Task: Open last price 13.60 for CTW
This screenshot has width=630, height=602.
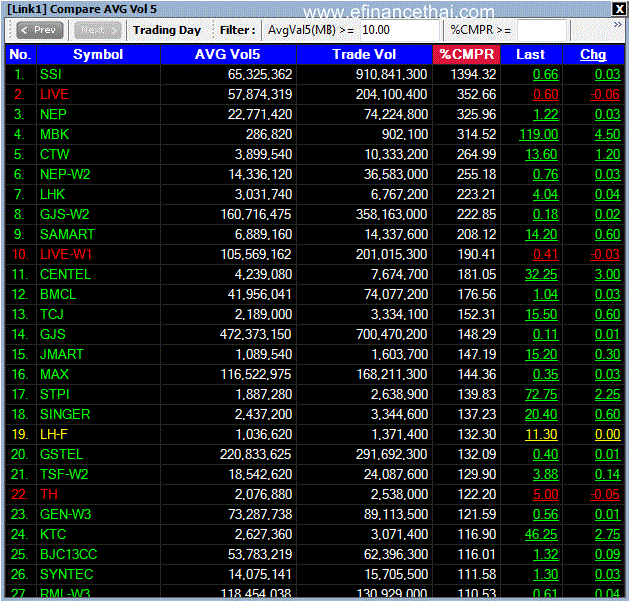Action: point(541,154)
